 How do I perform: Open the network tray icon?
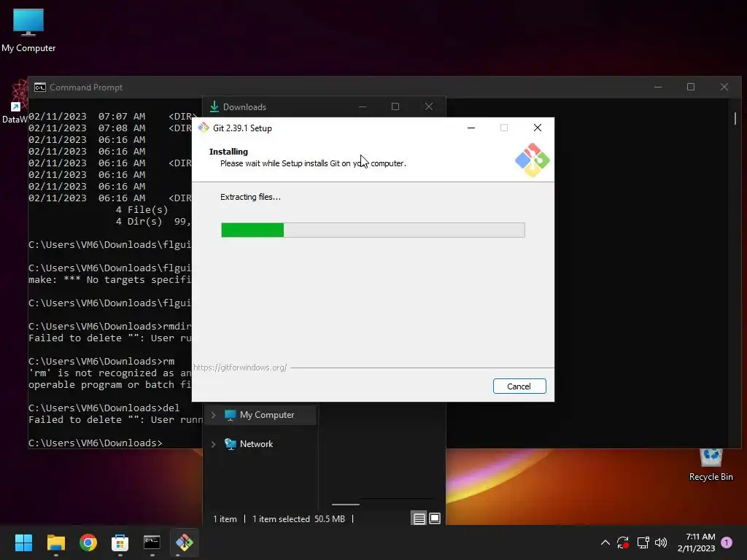643,542
